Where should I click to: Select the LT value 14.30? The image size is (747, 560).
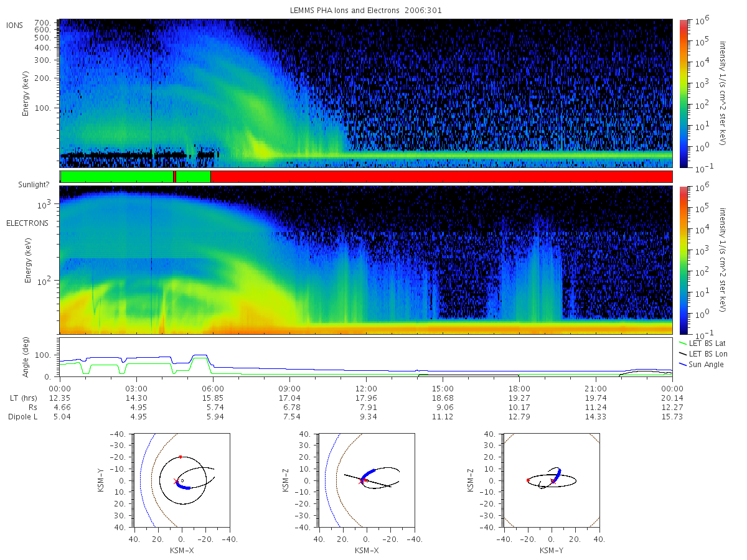coord(136,398)
